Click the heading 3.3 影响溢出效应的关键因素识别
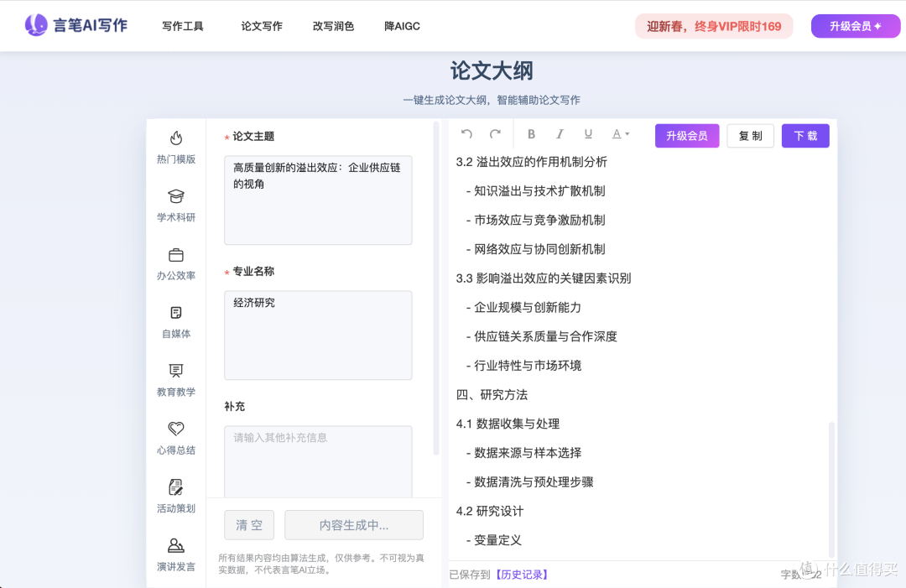Screen dimensions: 906x588 coord(544,278)
